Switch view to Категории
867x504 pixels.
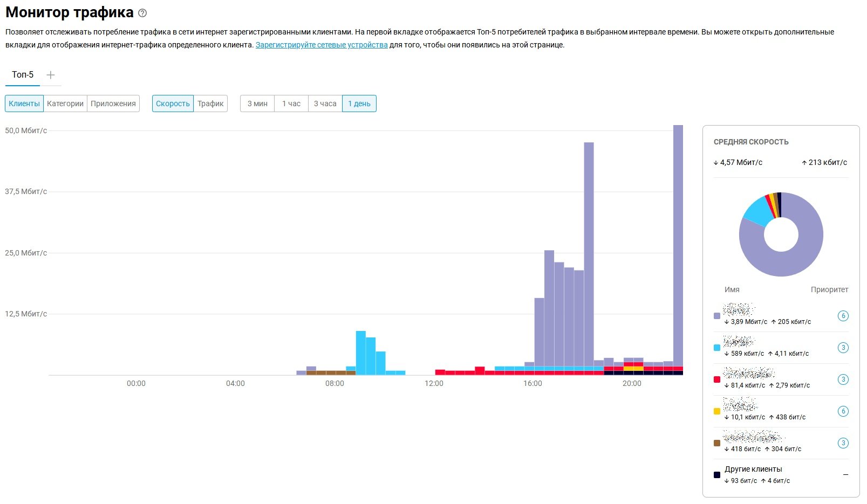pyautogui.click(x=65, y=103)
